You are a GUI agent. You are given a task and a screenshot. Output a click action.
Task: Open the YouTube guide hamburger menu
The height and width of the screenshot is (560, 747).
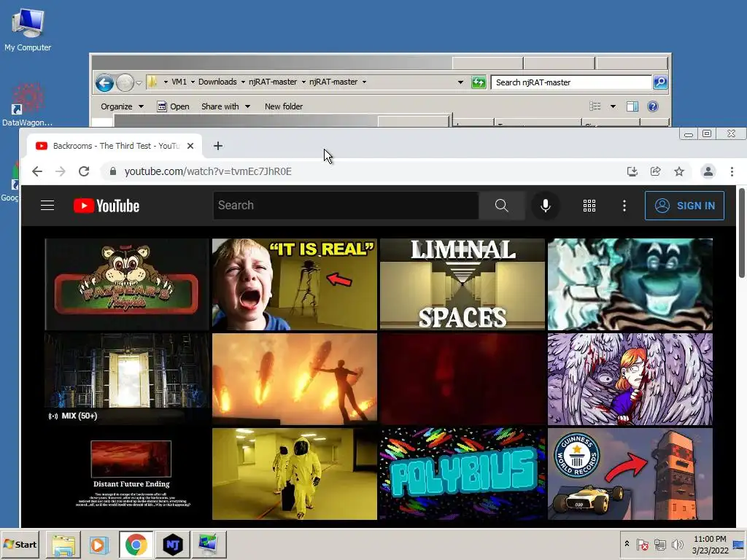47,205
